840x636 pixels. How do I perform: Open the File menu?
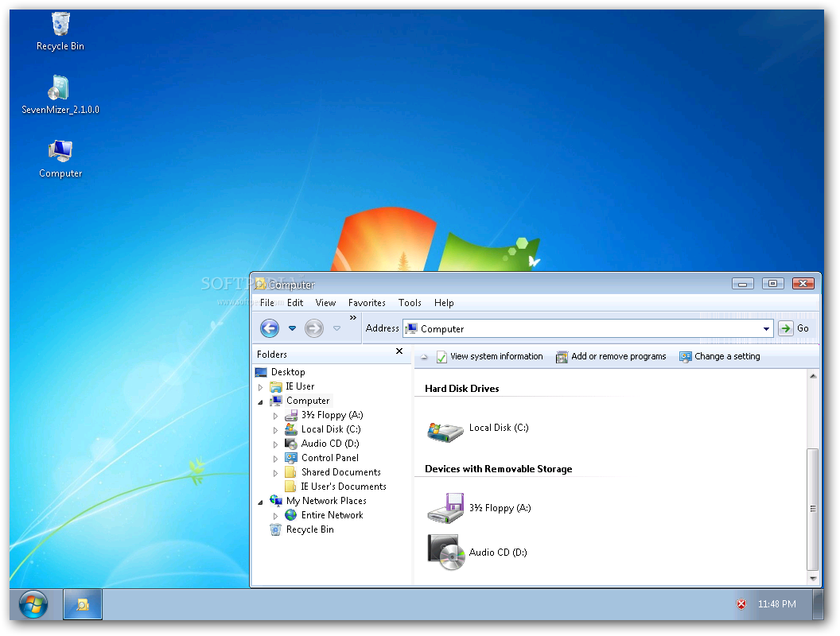click(x=266, y=303)
